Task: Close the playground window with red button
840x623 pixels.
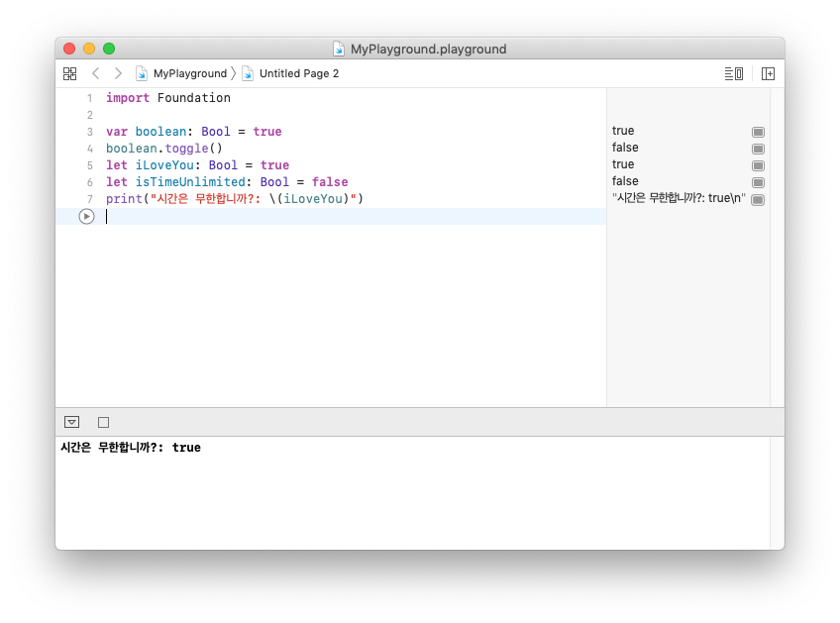Action: [x=69, y=49]
